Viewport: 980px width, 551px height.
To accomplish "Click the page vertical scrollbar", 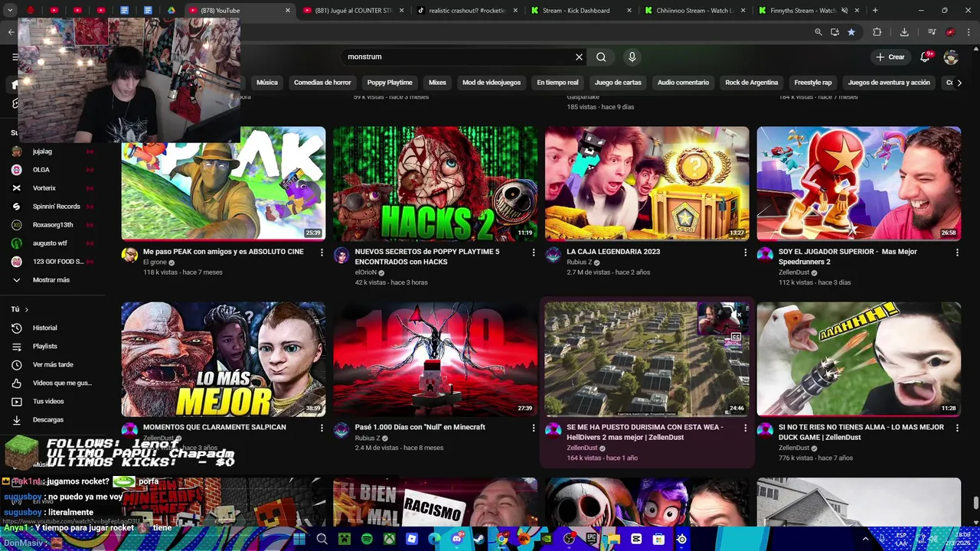I will coord(975,503).
